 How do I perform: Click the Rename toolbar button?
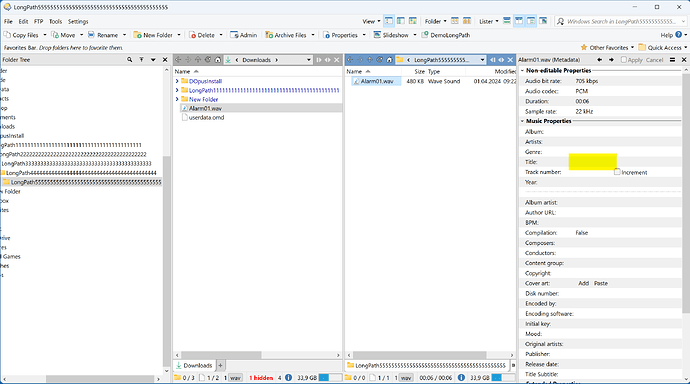(x=103, y=35)
